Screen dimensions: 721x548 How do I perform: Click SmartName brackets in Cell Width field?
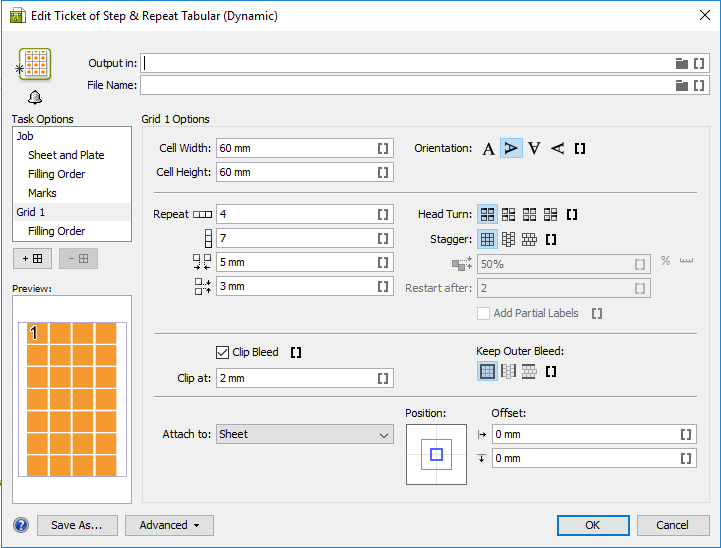point(383,148)
